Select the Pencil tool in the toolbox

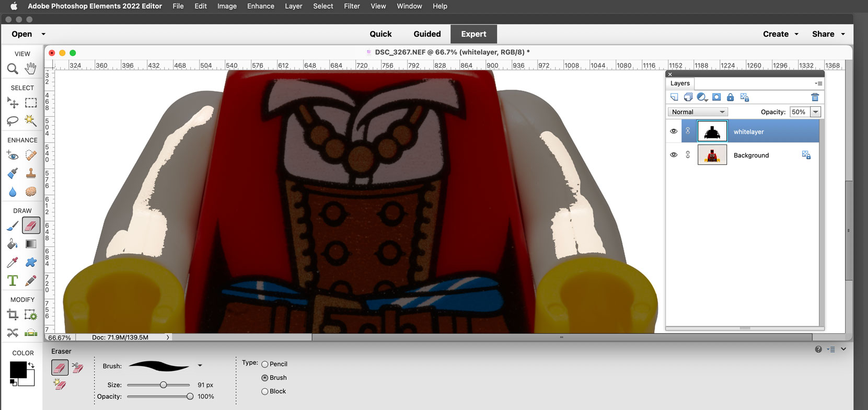31,280
